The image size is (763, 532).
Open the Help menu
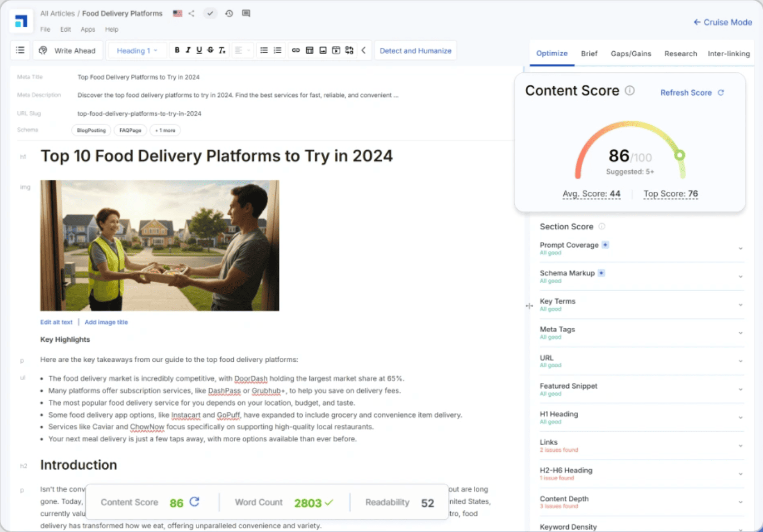click(112, 29)
